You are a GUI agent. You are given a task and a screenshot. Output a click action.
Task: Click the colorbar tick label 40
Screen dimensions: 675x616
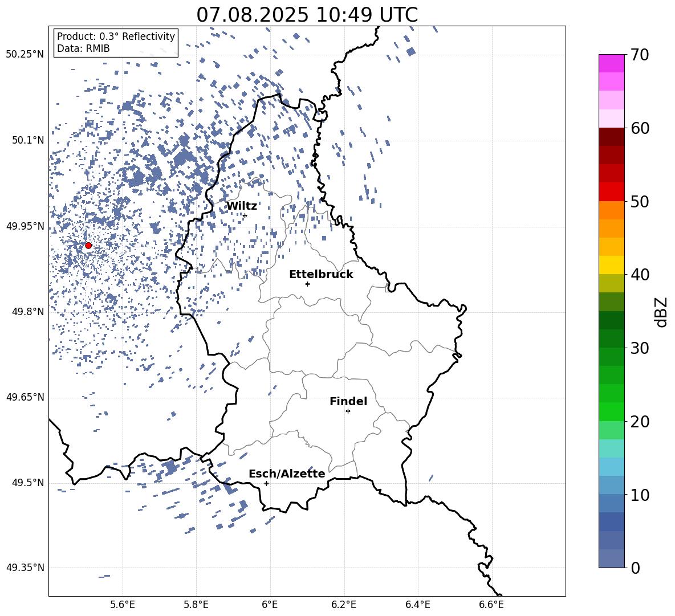coord(640,275)
